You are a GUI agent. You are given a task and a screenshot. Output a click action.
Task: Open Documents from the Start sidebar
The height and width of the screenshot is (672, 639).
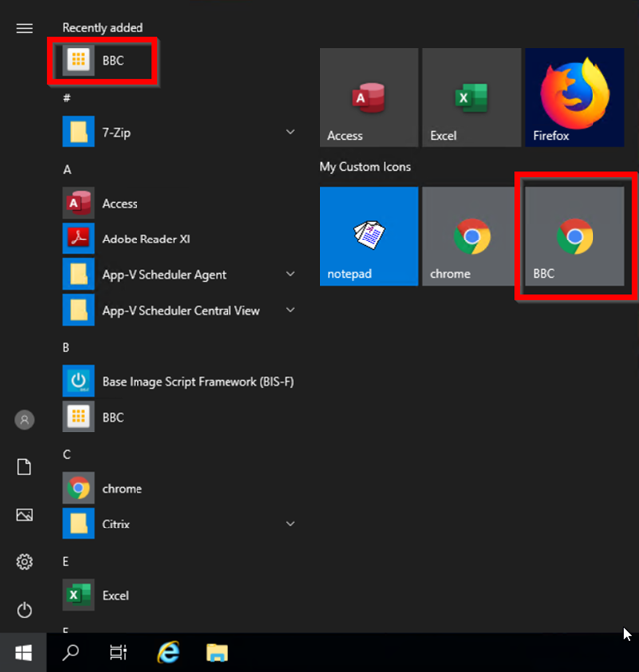pos(24,467)
